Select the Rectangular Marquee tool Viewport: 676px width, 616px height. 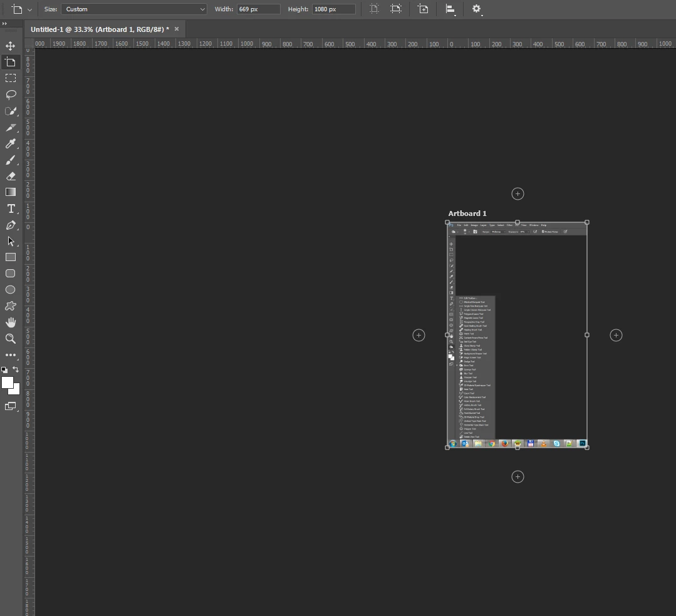click(11, 78)
